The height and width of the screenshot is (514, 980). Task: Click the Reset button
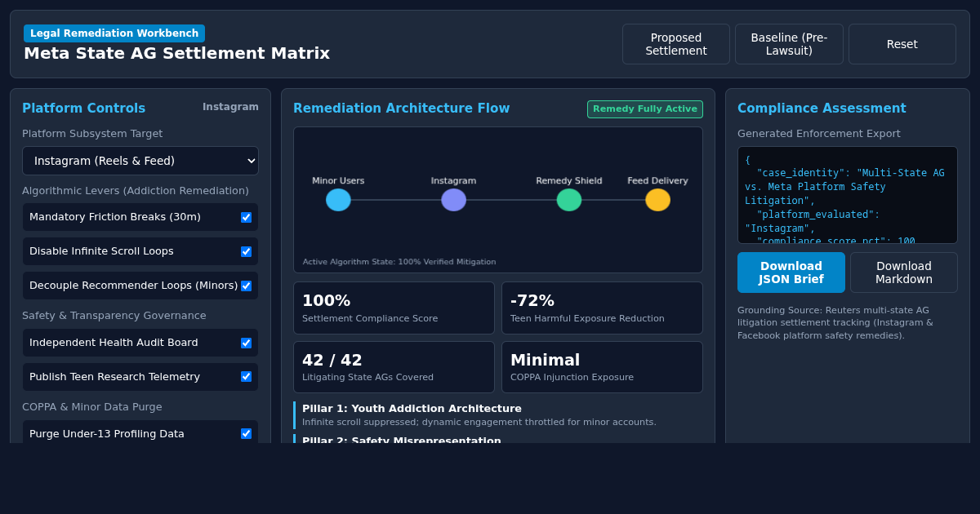(902, 44)
